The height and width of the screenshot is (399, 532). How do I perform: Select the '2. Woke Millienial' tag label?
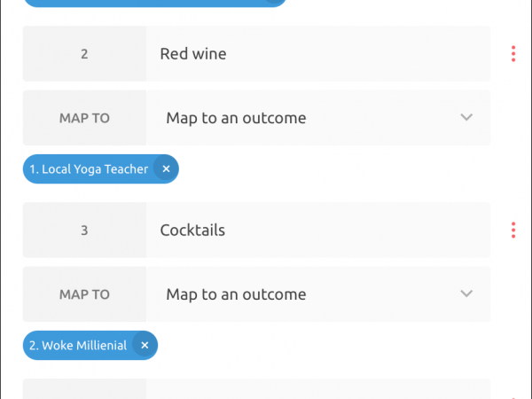click(78, 345)
